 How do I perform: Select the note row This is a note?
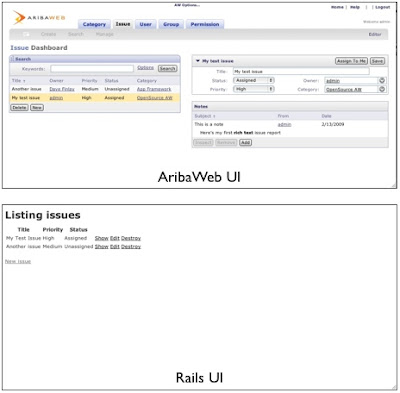(290, 124)
